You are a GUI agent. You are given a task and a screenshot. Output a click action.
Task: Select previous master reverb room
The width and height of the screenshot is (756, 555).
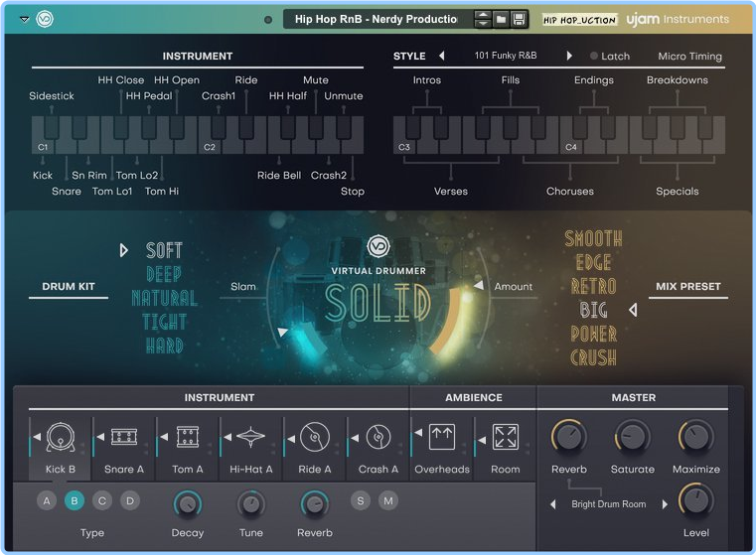point(553,504)
